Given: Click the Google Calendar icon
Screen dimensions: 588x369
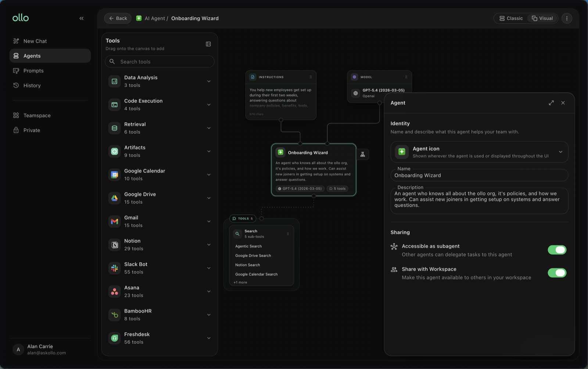Looking at the screenshot, I should point(115,175).
